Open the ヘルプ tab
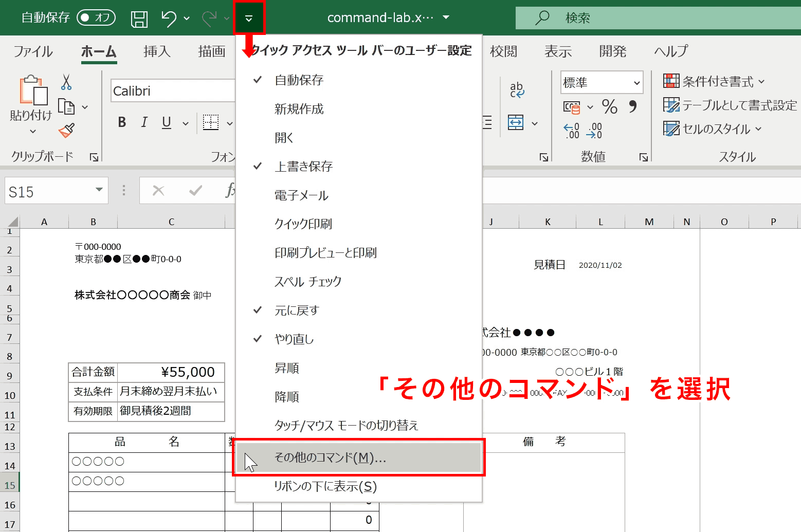Screen dimensions: 801x532 (x=671, y=51)
